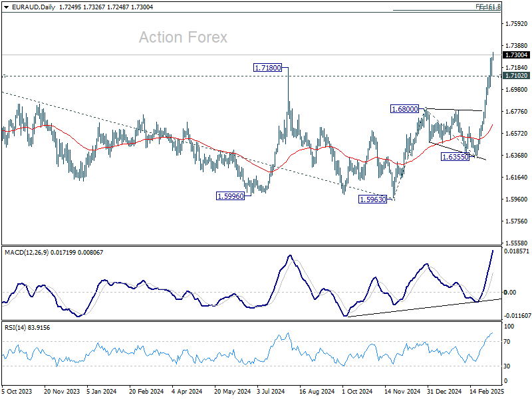Click the 1.65720 price axis value
Image resolution: width=532 pixels, height=399 pixels.
517,134
